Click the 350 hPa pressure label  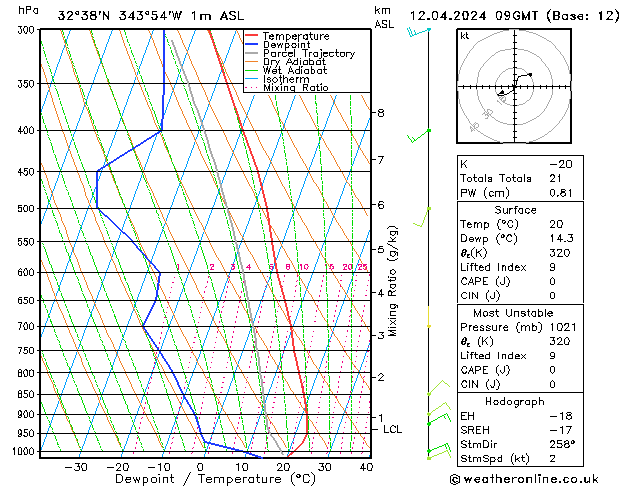coord(28,84)
